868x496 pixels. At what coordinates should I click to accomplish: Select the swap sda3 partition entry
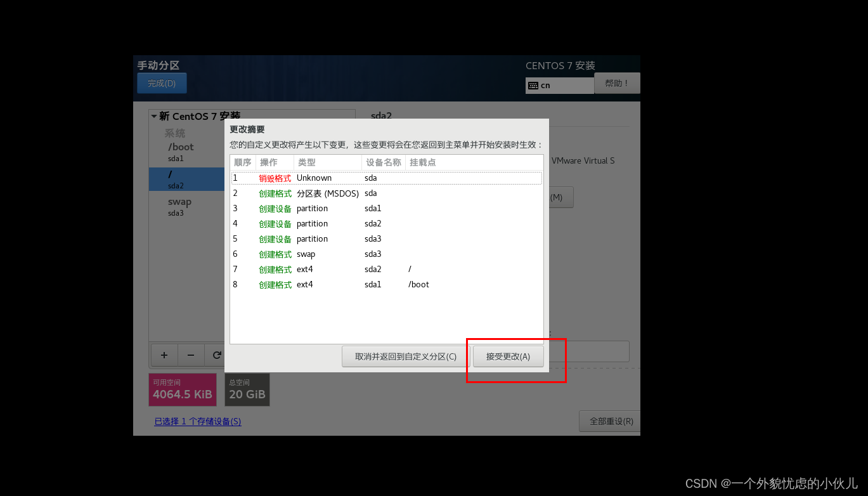point(187,207)
